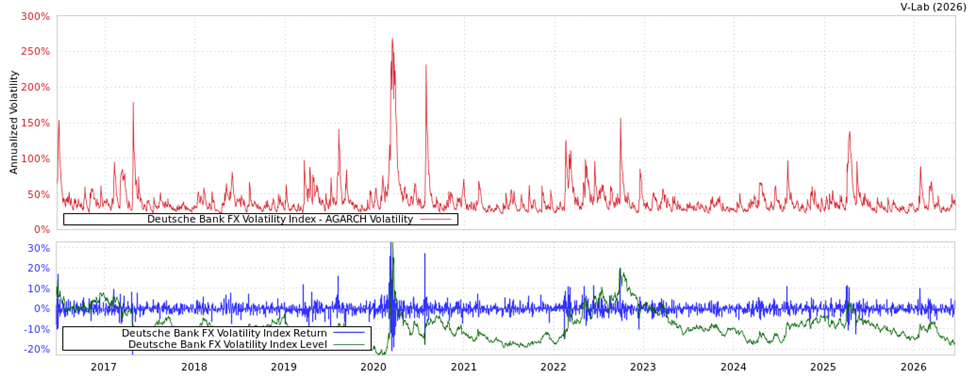Click the -20% label on the lower chart

36,349
